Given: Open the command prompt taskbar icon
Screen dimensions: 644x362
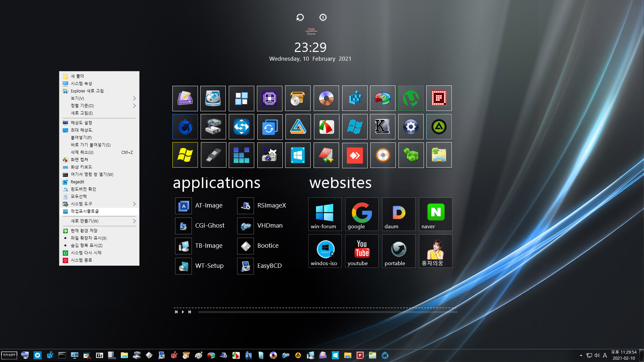Looking at the screenshot, I should pos(62,355).
